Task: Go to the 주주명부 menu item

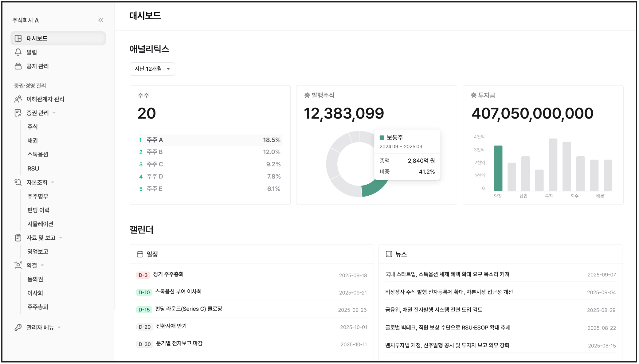Action: click(x=38, y=196)
